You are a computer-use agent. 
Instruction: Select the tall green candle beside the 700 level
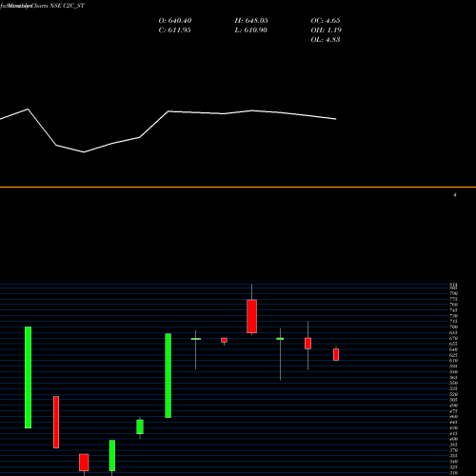tap(28, 377)
